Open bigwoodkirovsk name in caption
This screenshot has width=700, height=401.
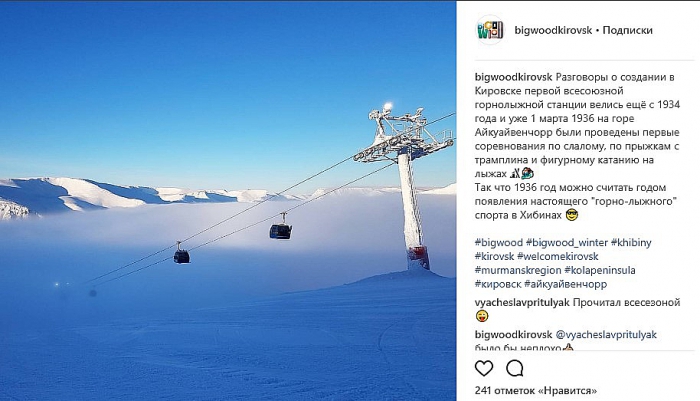pyautogui.click(x=513, y=77)
